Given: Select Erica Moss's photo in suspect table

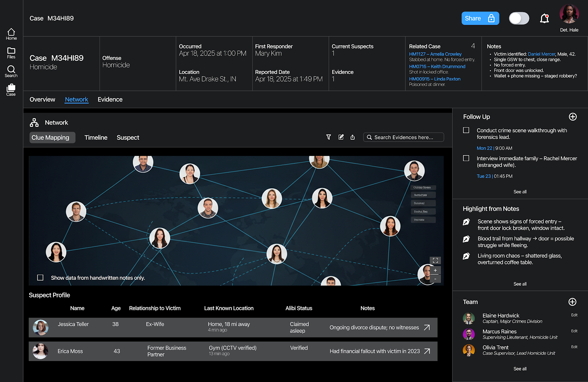Looking at the screenshot, I should point(40,351).
